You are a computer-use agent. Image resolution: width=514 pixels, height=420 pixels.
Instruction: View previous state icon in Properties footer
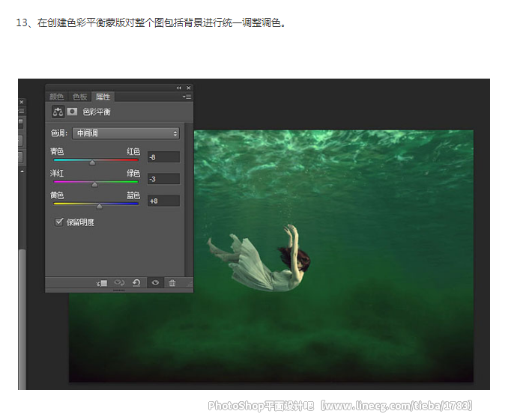[119, 282]
